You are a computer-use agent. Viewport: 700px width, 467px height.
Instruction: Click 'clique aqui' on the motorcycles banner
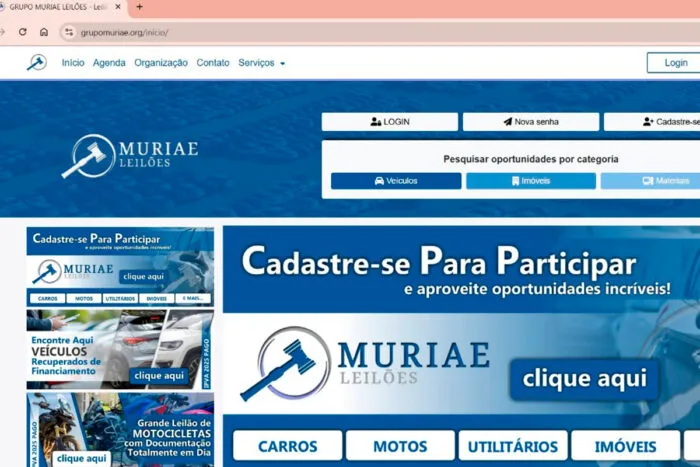pos(81,459)
